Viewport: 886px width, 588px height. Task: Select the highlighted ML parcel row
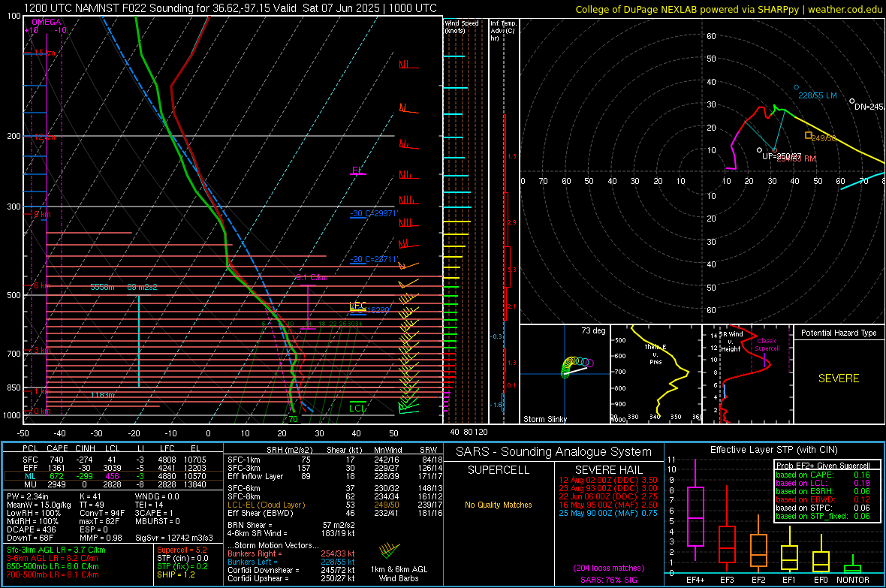[x=113, y=476]
